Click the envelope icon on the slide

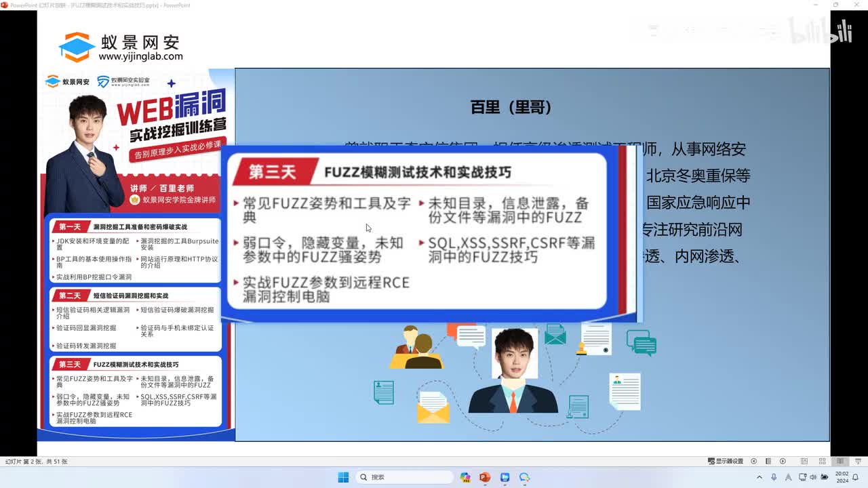coord(433,407)
